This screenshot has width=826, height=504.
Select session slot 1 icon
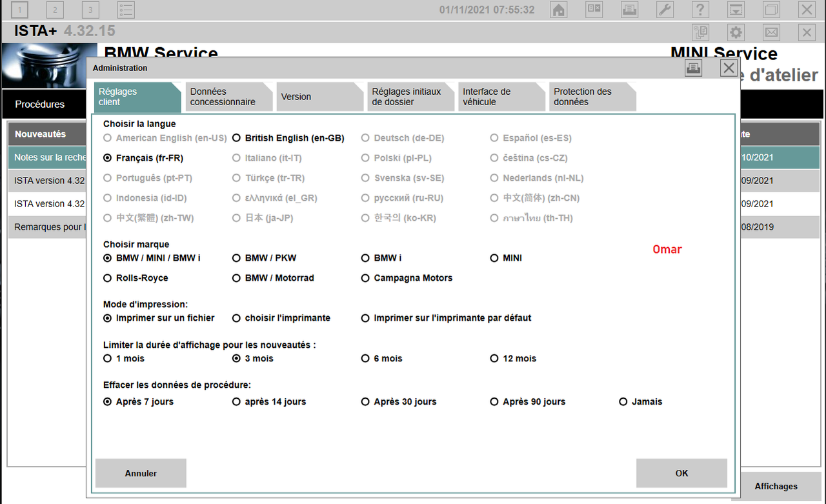tap(20, 10)
